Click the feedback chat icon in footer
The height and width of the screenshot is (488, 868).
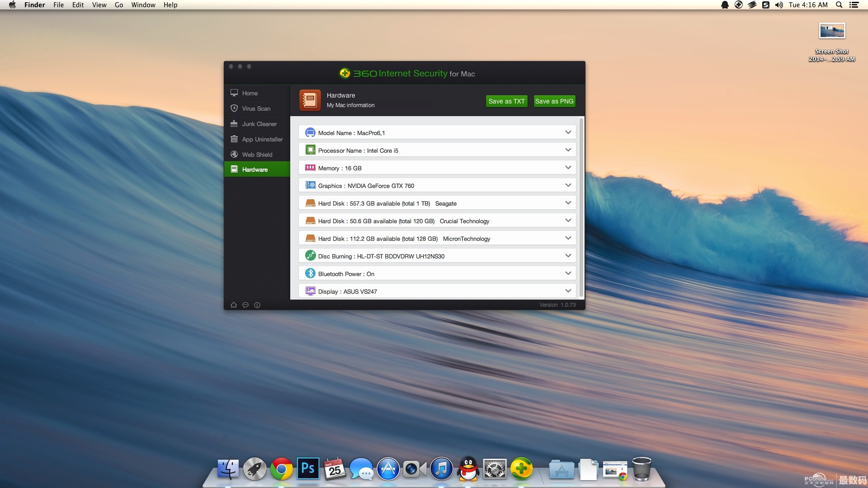point(245,305)
